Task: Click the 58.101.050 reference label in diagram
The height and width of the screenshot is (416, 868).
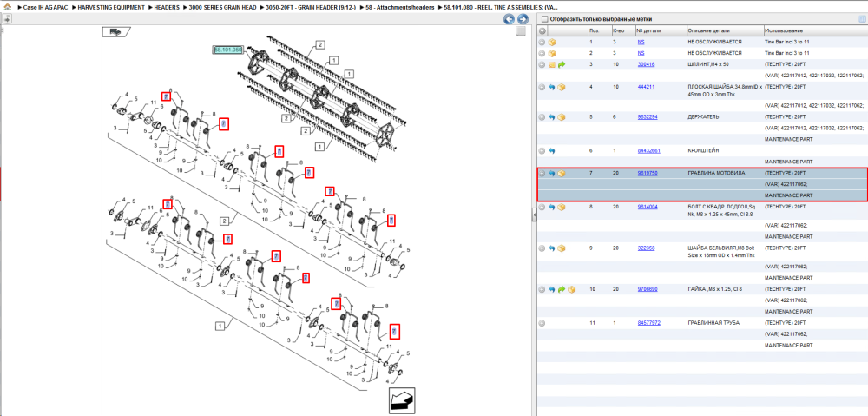Action: 228,50
